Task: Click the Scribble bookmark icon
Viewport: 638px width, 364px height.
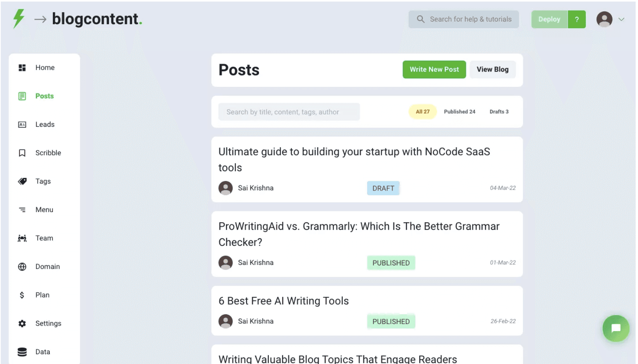Action: [22, 153]
